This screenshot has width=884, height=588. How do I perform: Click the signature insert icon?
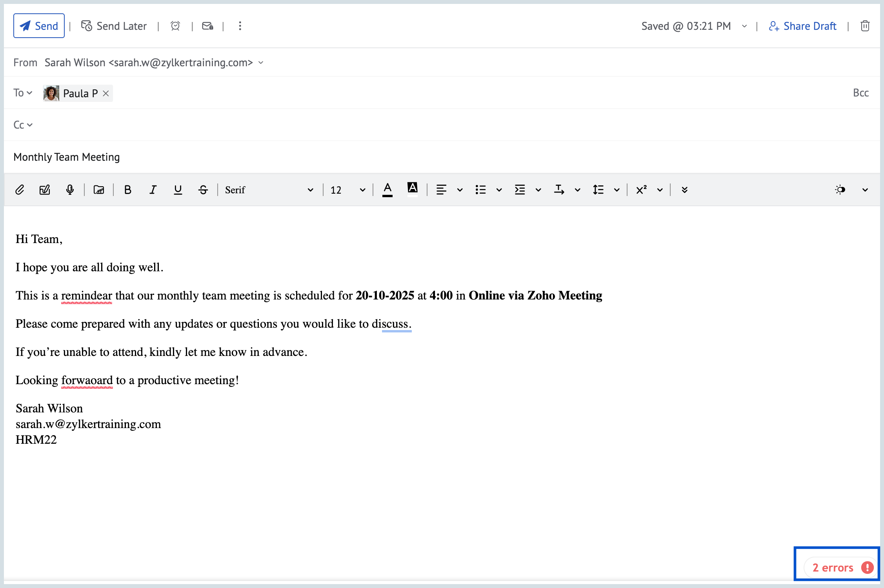click(x=45, y=190)
